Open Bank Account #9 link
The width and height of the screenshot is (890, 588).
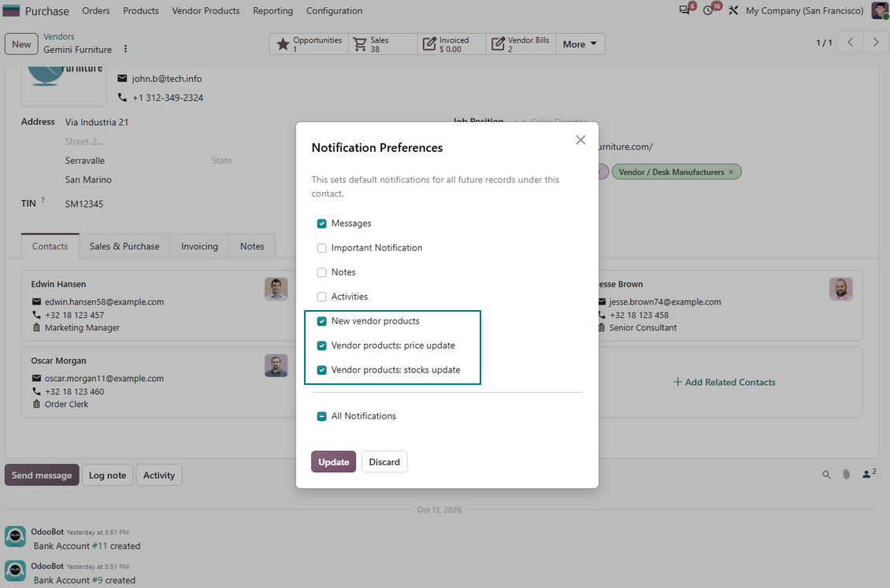pos(97,580)
